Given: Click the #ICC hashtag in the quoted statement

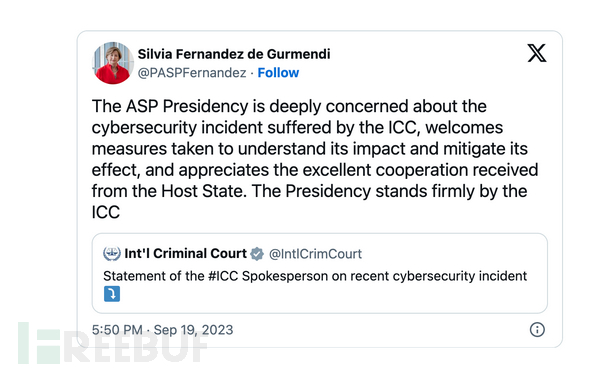Looking at the screenshot, I should (223, 276).
